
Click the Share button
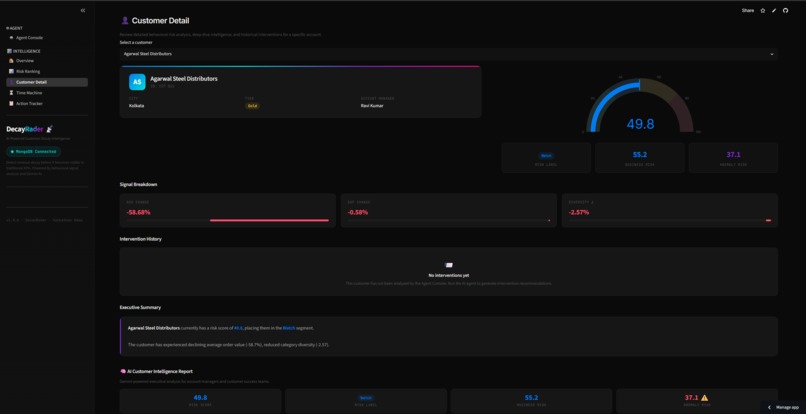point(748,10)
